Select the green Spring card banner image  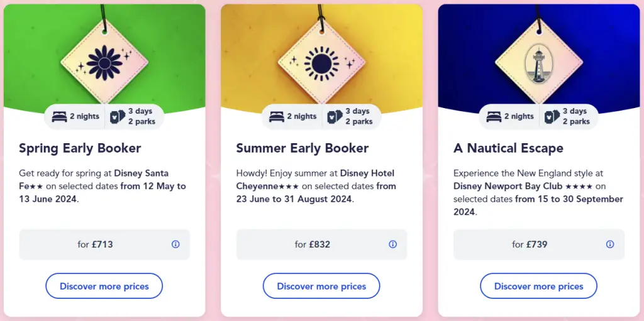coord(104,57)
